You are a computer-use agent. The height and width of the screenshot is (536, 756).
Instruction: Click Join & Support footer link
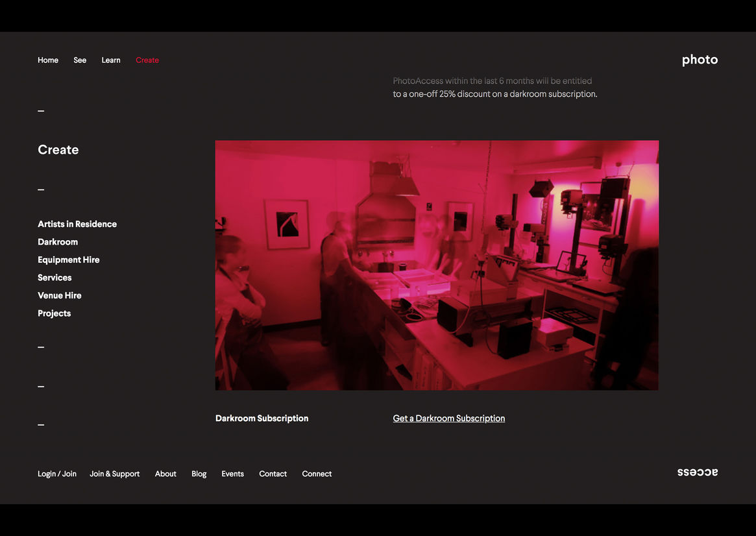(115, 474)
